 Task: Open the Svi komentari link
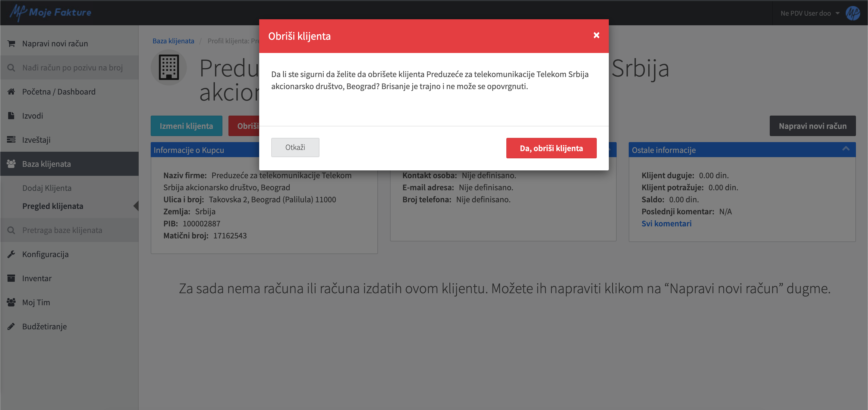click(666, 224)
